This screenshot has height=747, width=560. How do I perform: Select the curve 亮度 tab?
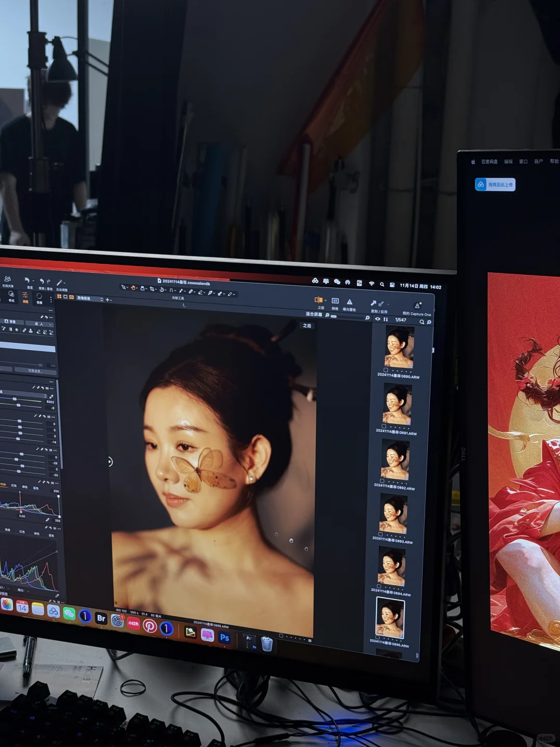point(7,530)
